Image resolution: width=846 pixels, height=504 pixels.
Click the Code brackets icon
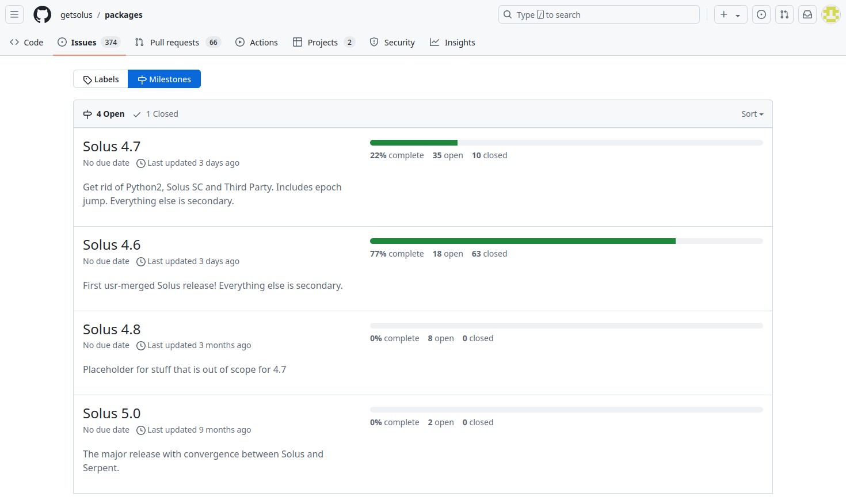coord(14,42)
